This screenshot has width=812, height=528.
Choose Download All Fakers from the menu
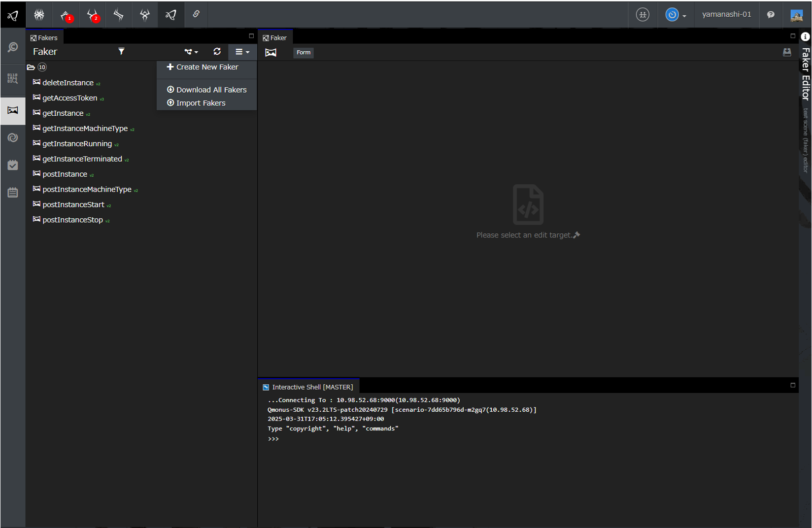coord(207,90)
